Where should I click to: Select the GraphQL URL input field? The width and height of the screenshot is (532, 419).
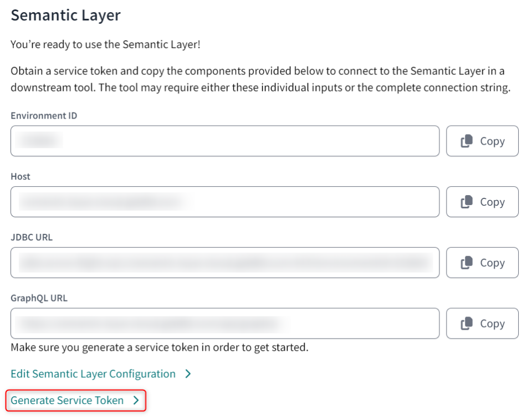(224, 323)
